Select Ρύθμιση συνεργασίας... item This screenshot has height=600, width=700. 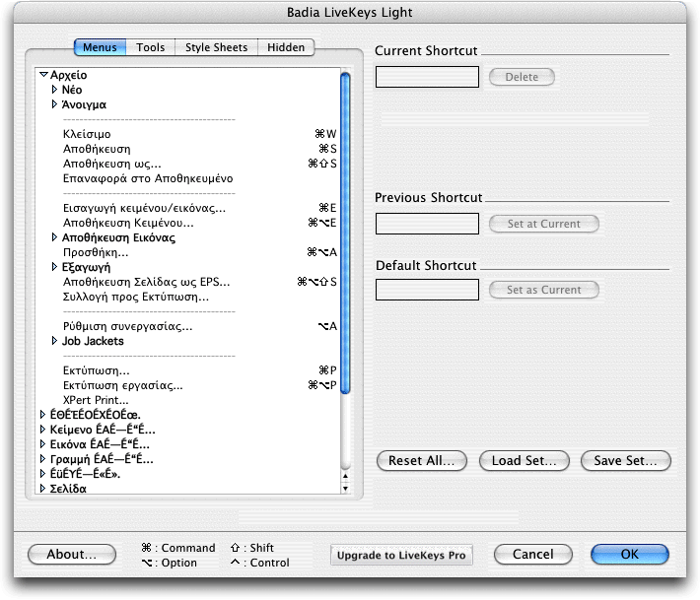coord(187,326)
